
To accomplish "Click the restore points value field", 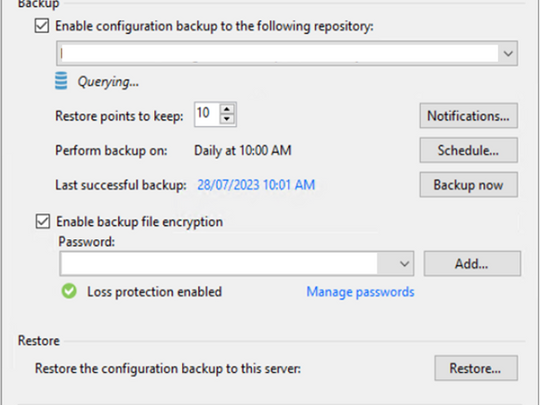I will [x=207, y=114].
